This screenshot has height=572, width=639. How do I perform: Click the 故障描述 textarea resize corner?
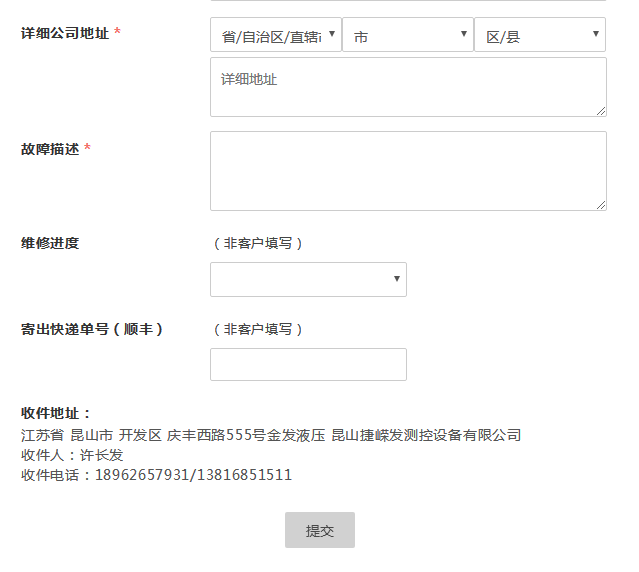[x=601, y=205]
